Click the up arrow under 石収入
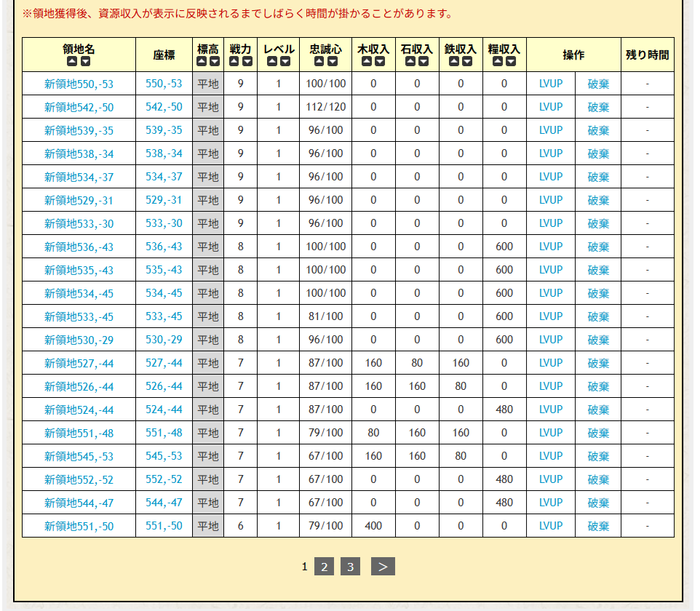The image size is (700, 611). click(410, 62)
